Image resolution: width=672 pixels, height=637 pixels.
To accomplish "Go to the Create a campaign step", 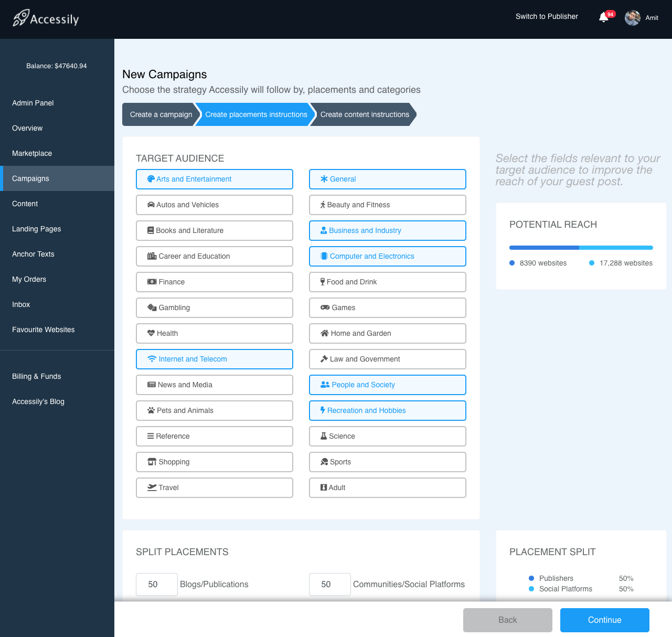I will pyautogui.click(x=161, y=114).
